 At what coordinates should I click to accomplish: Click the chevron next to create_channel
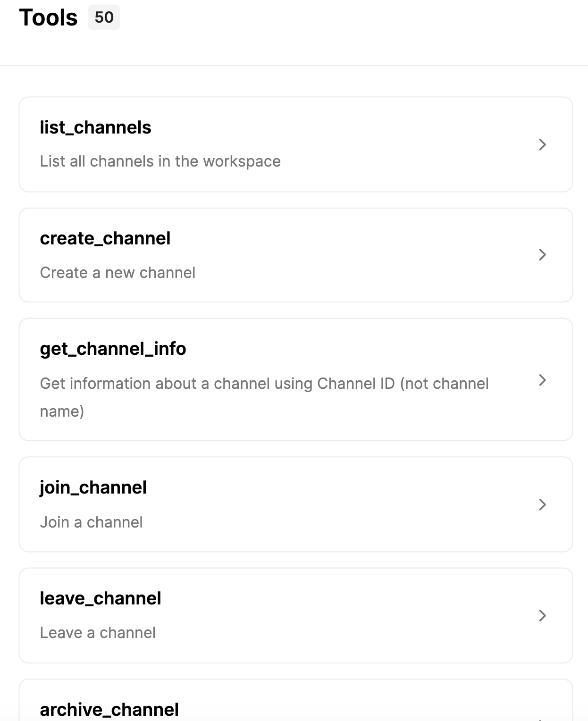(x=543, y=255)
